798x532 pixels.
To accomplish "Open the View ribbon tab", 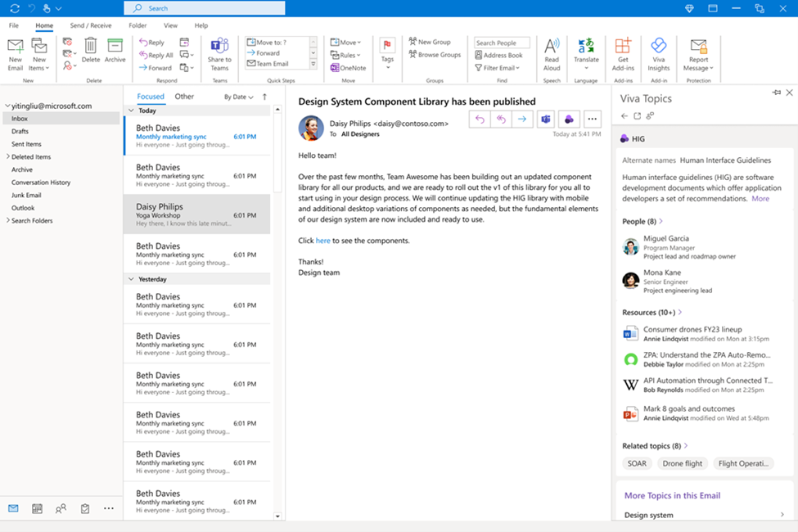I will tap(170, 25).
